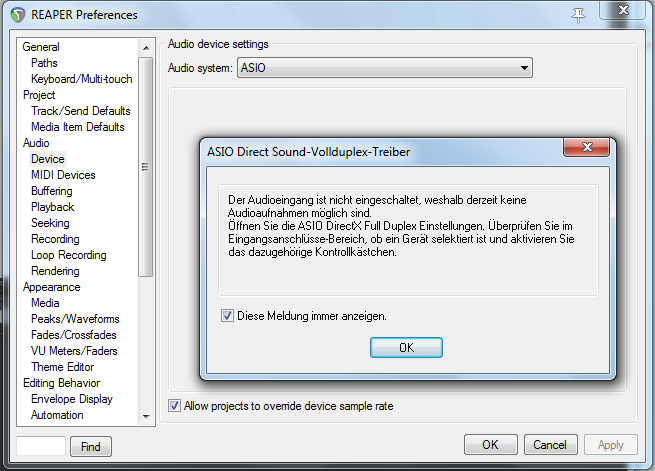
Task: Open Buffering settings
Action: coord(52,191)
